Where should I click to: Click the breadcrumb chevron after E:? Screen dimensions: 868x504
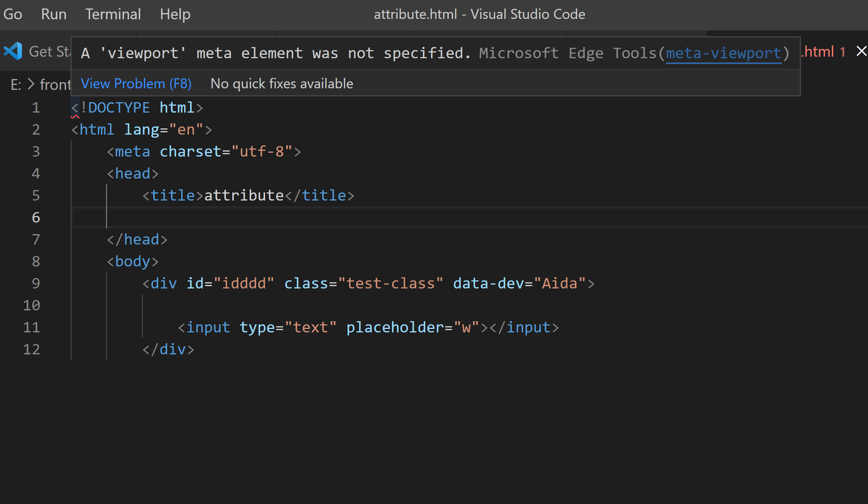31,84
